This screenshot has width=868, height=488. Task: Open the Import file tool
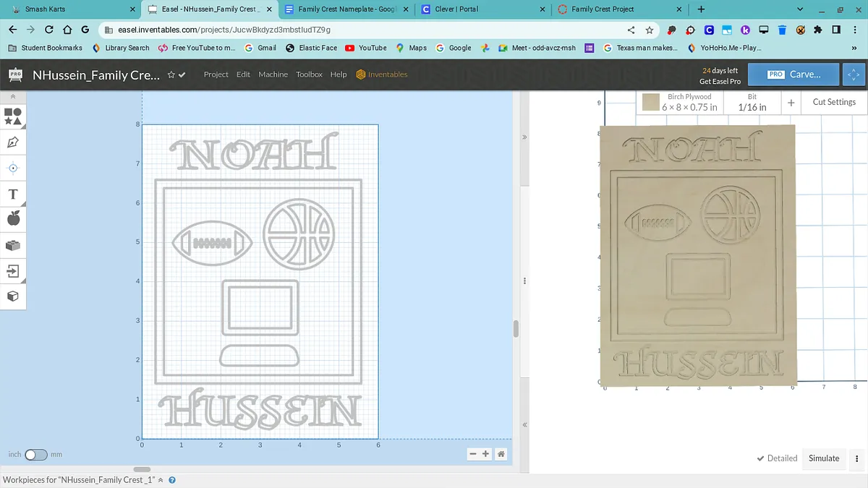pos(13,271)
